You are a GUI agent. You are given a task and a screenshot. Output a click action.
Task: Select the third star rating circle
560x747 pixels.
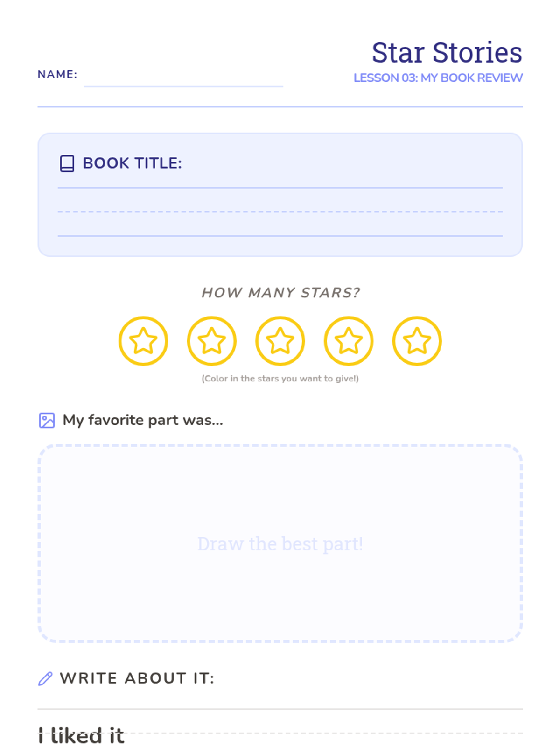coord(280,341)
